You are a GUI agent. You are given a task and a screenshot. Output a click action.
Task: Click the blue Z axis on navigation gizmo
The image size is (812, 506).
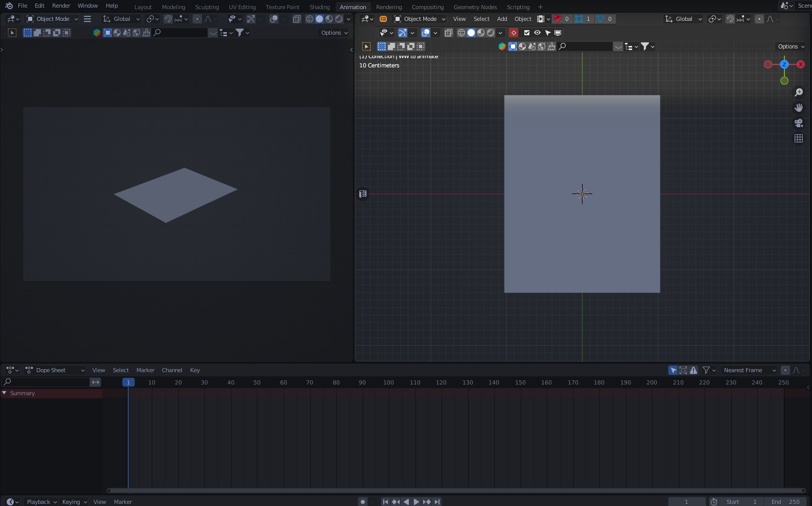pos(784,64)
